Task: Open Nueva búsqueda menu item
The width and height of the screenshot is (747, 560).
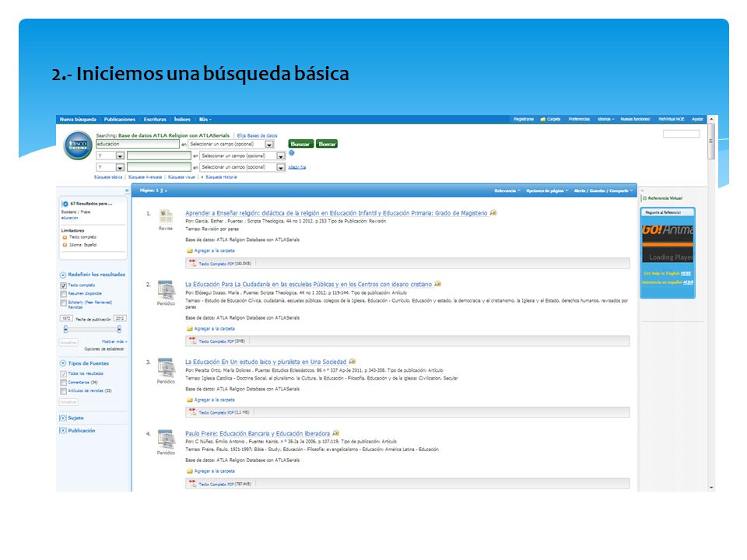Action: point(78,120)
